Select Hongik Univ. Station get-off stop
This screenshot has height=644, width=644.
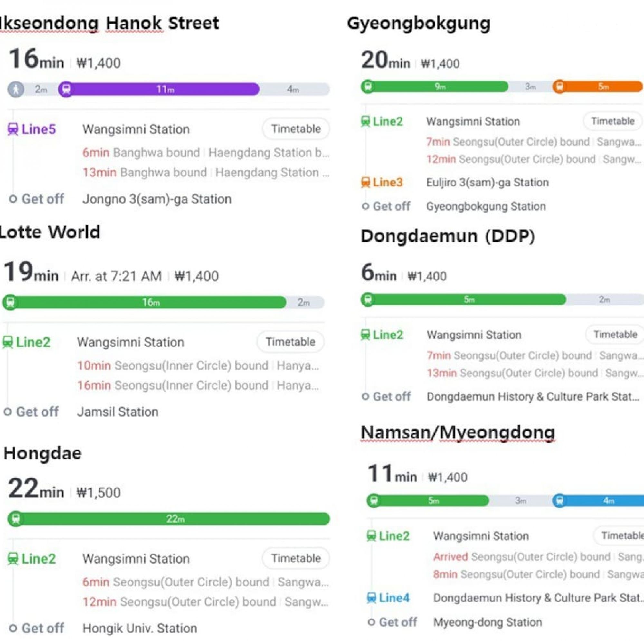(x=140, y=628)
